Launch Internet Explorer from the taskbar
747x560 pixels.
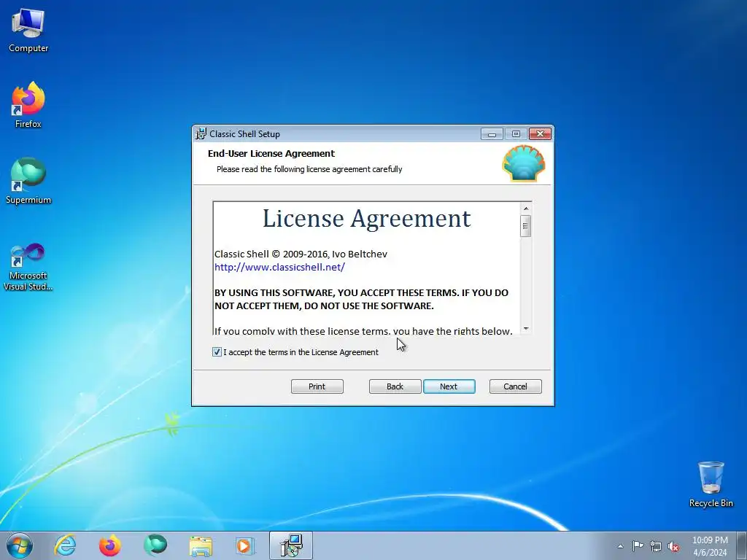65,545
